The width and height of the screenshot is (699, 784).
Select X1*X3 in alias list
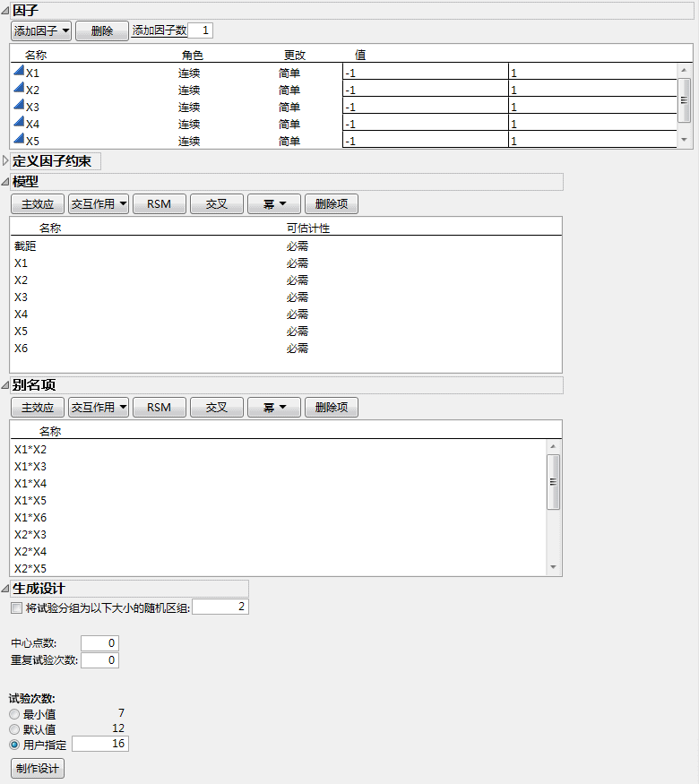279,467
